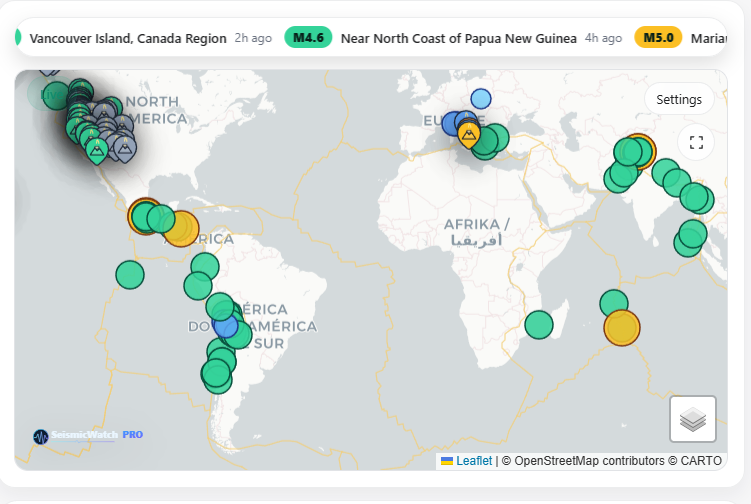Select the gray volcano pin on the US west coast
751x504 pixels.
click(x=124, y=149)
